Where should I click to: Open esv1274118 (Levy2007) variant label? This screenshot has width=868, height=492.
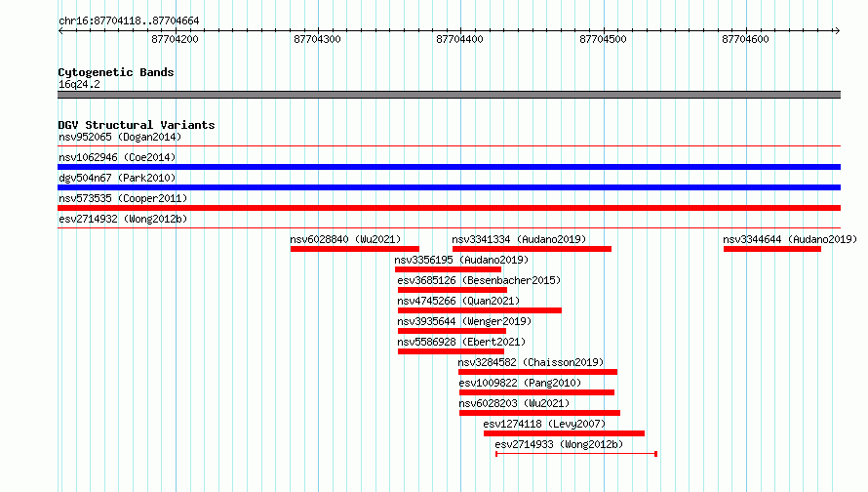[545, 424]
